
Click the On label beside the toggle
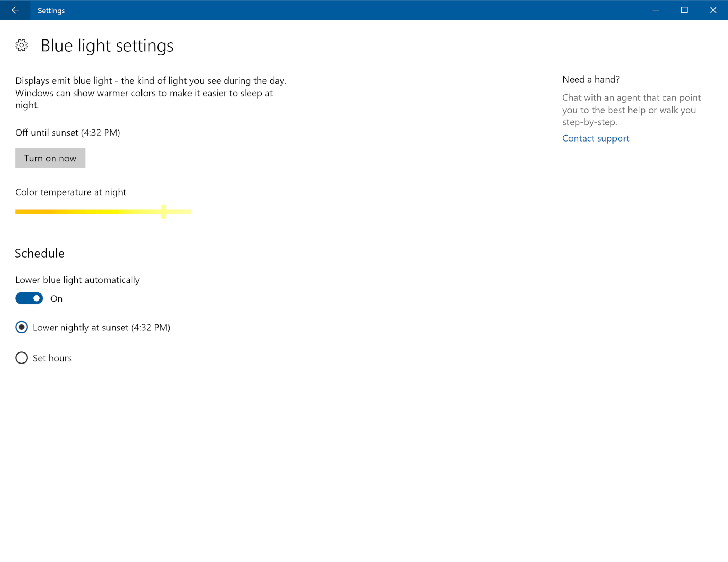[57, 299]
